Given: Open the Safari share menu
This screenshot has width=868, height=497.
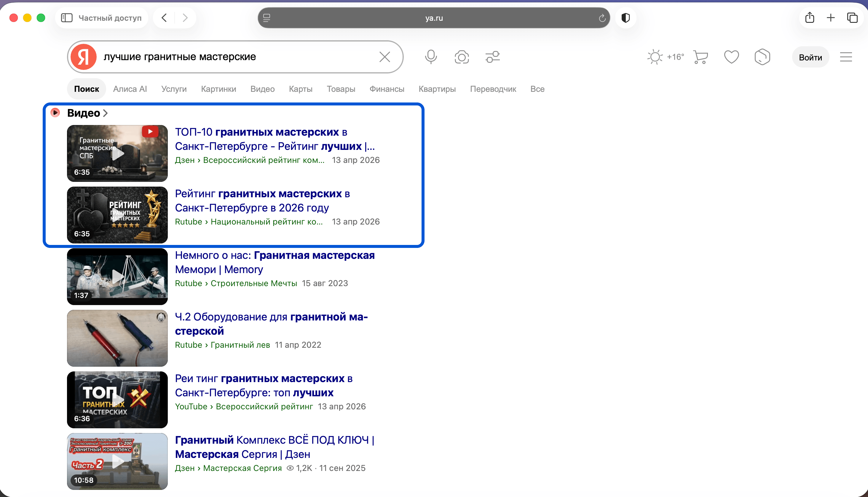Looking at the screenshot, I should (810, 17).
